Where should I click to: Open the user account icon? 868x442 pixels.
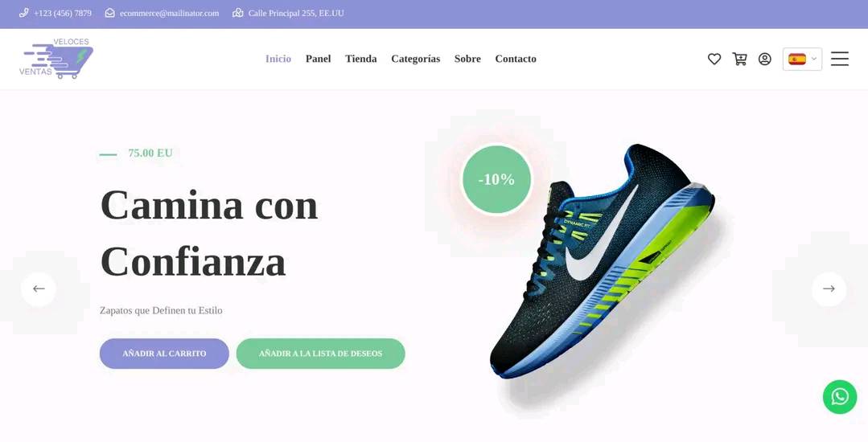coord(764,59)
